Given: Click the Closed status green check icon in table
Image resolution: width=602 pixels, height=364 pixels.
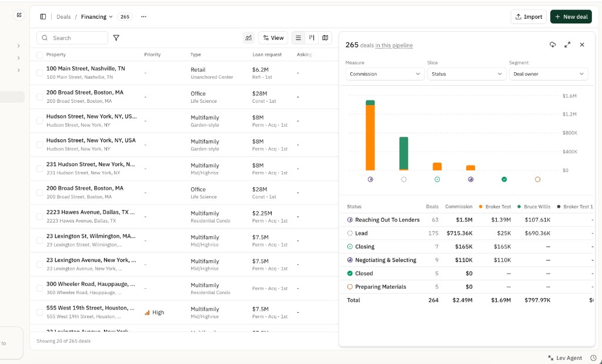Looking at the screenshot, I should 350,274.
